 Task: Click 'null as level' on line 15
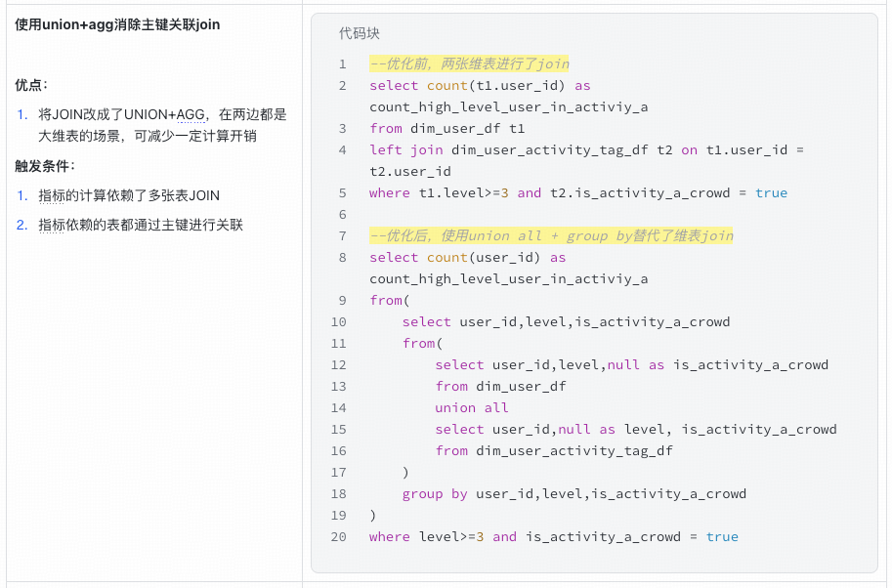(615, 430)
